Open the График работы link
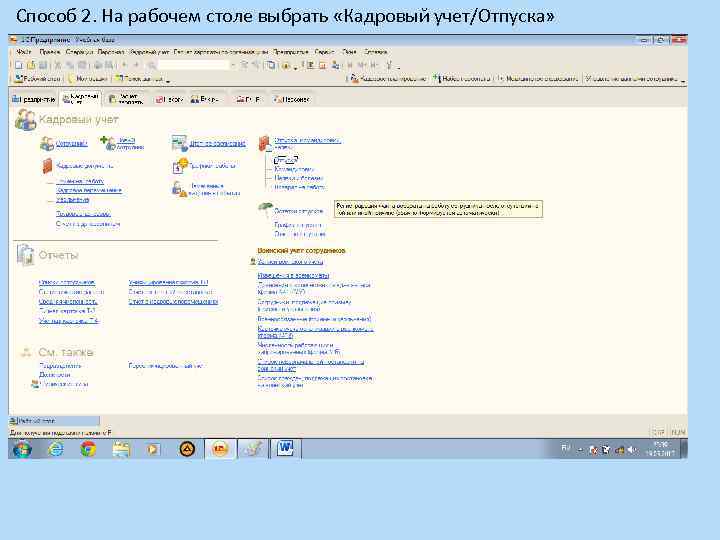This screenshot has width=720, height=540. click(x=213, y=166)
